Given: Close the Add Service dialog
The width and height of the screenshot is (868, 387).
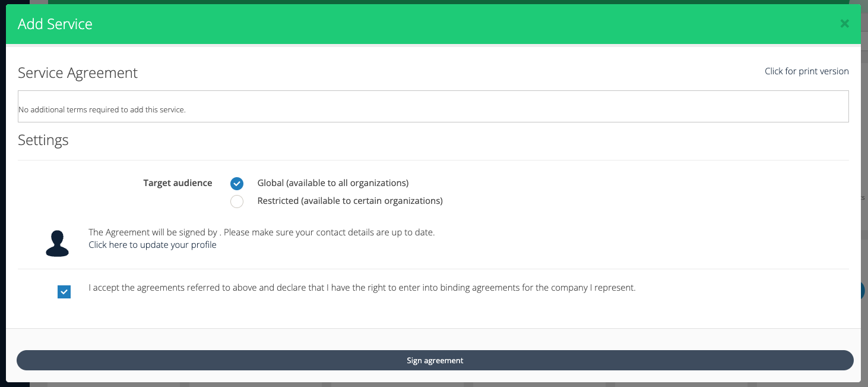Looking at the screenshot, I should click(x=844, y=24).
